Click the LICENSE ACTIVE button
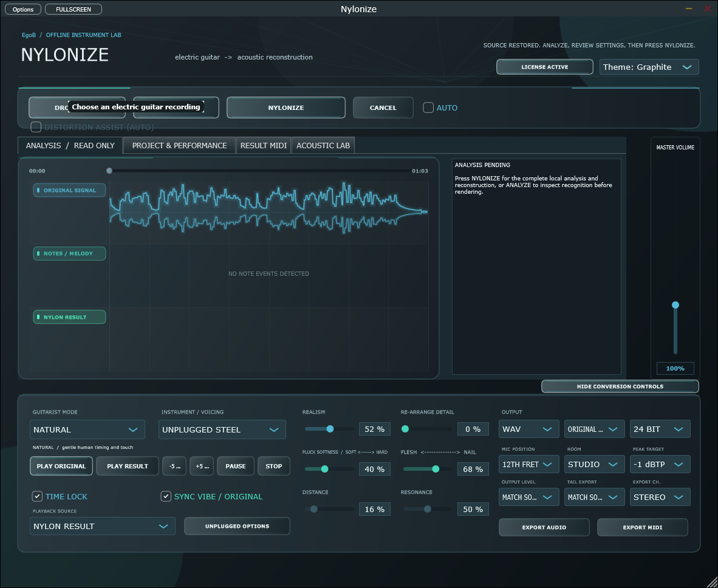718x588 pixels. pyautogui.click(x=544, y=67)
